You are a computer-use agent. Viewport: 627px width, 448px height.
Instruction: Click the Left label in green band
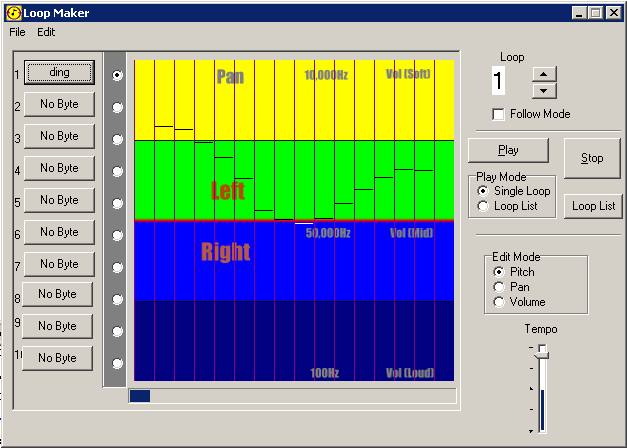click(228, 190)
